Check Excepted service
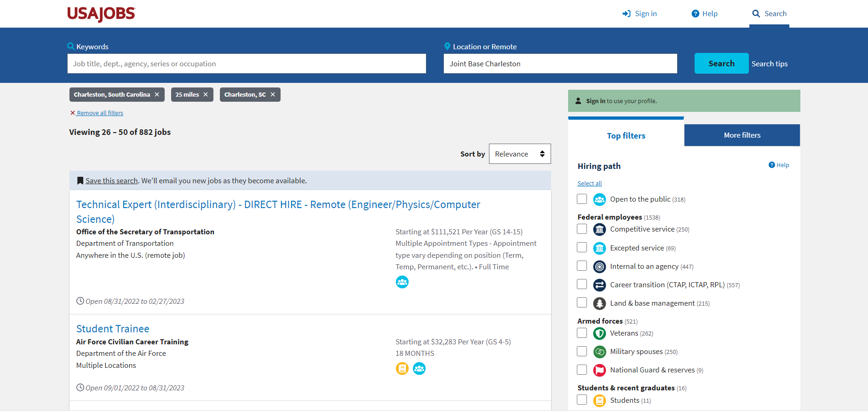868x412 pixels. [x=582, y=247]
